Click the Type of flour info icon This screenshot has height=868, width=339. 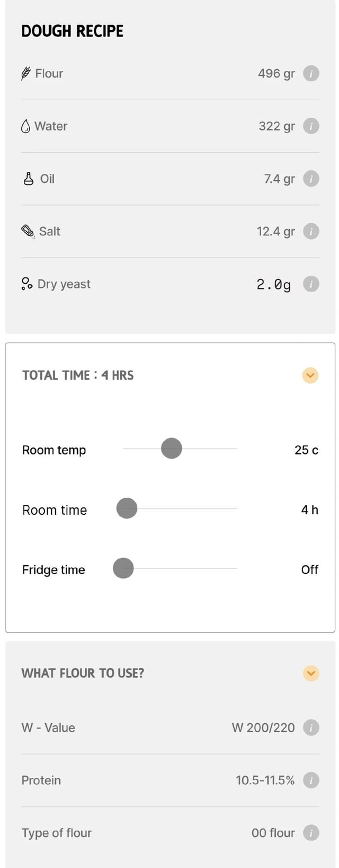[311, 833]
